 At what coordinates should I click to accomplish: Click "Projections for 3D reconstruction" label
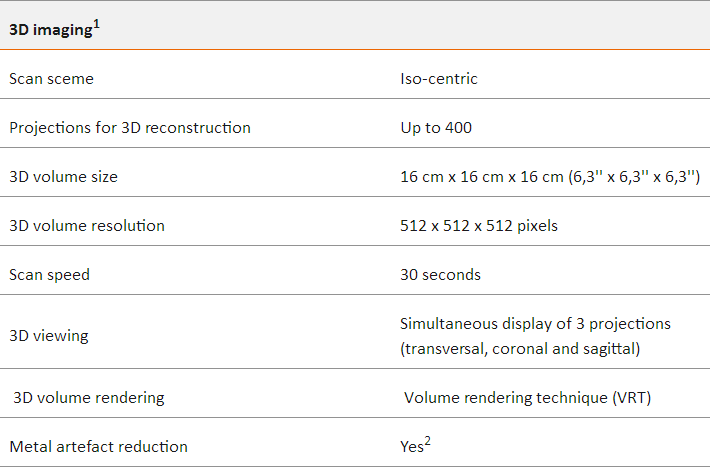click(130, 128)
